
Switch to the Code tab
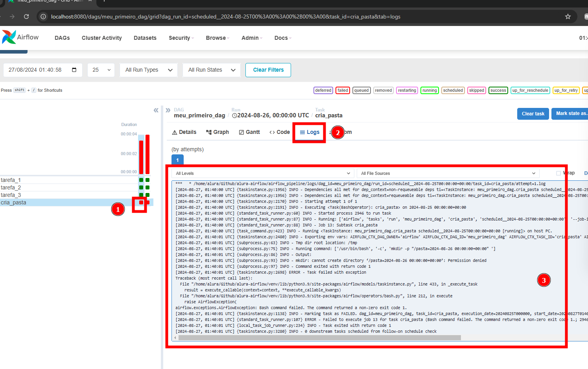280,132
